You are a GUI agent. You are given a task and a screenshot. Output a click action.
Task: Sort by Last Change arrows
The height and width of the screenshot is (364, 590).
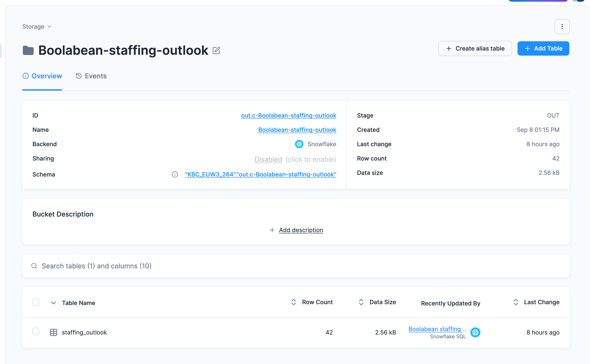[516, 302]
